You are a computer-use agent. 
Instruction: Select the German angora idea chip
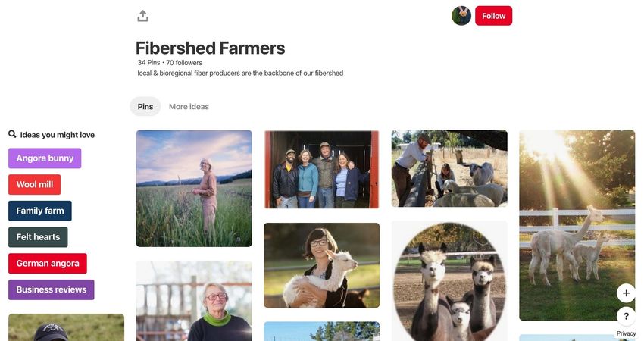click(x=48, y=264)
